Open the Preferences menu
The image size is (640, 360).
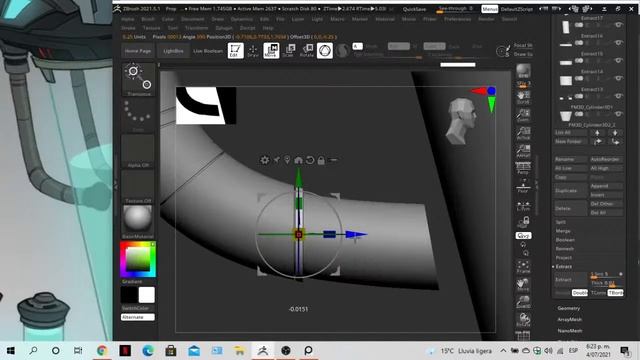458,19
